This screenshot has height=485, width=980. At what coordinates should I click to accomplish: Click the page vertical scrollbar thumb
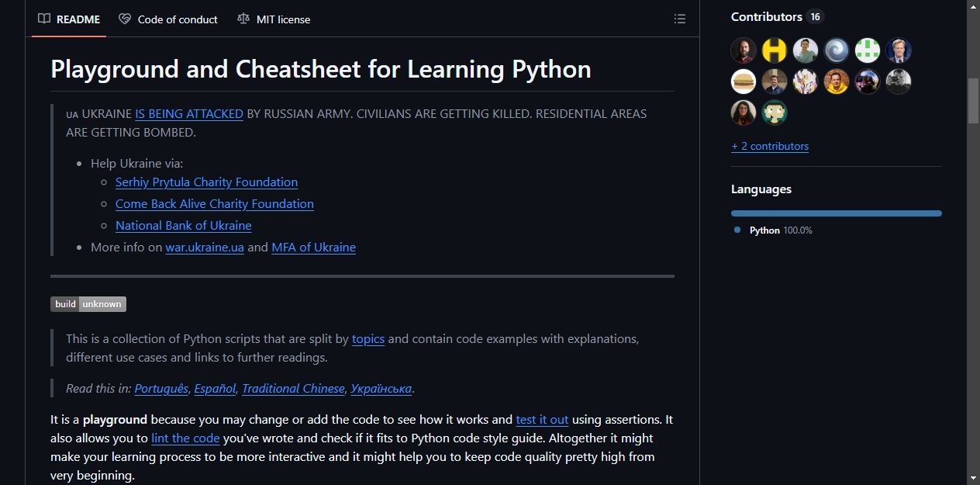(x=973, y=100)
